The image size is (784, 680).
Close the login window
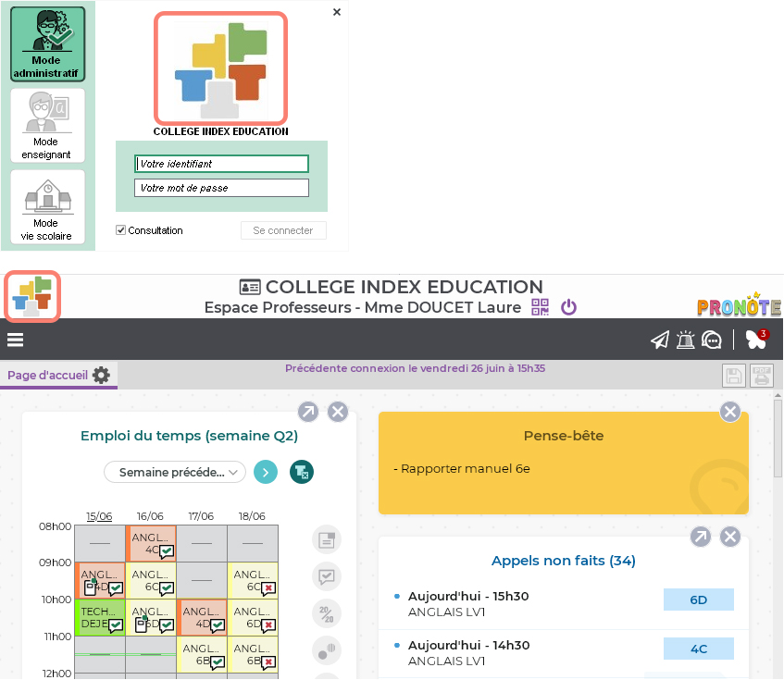(x=337, y=12)
